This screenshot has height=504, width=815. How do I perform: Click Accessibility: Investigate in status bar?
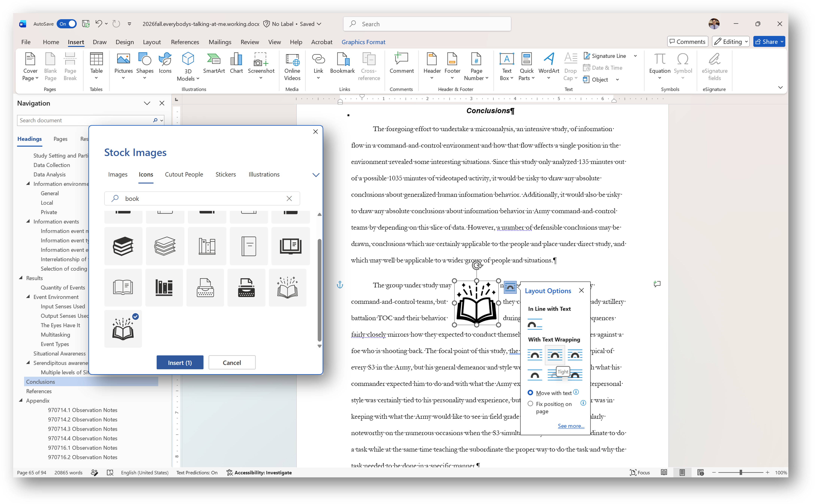click(x=259, y=472)
